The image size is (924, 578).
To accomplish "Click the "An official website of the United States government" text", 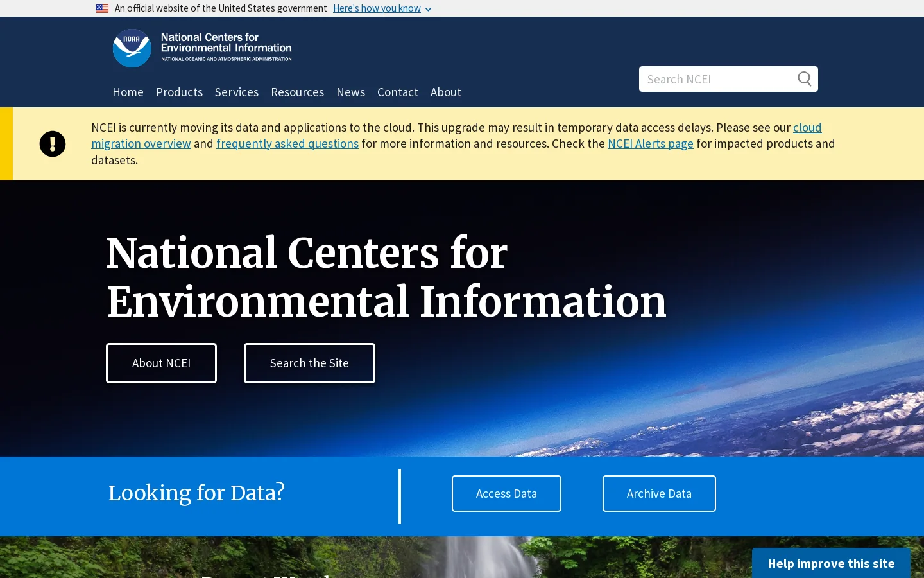I will (221, 8).
